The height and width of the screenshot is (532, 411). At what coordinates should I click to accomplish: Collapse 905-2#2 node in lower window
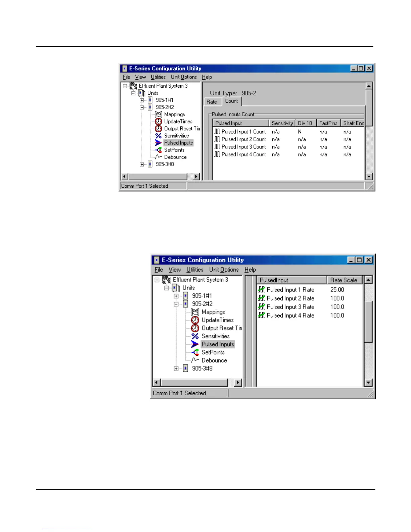point(176,304)
